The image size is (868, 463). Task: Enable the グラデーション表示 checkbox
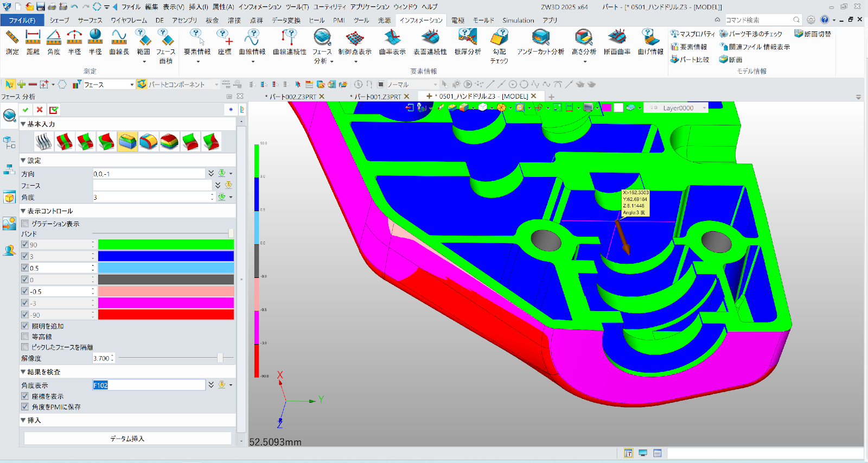point(25,224)
